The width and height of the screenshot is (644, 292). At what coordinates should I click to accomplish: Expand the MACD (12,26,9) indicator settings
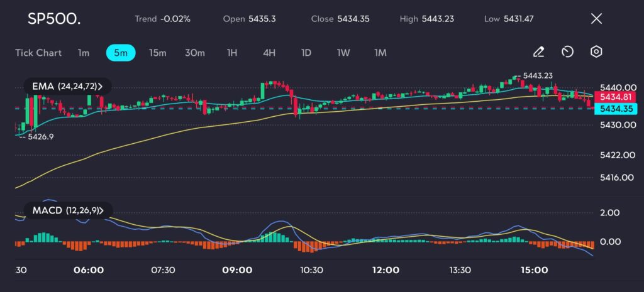pyautogui.click(x=67, y=210)
